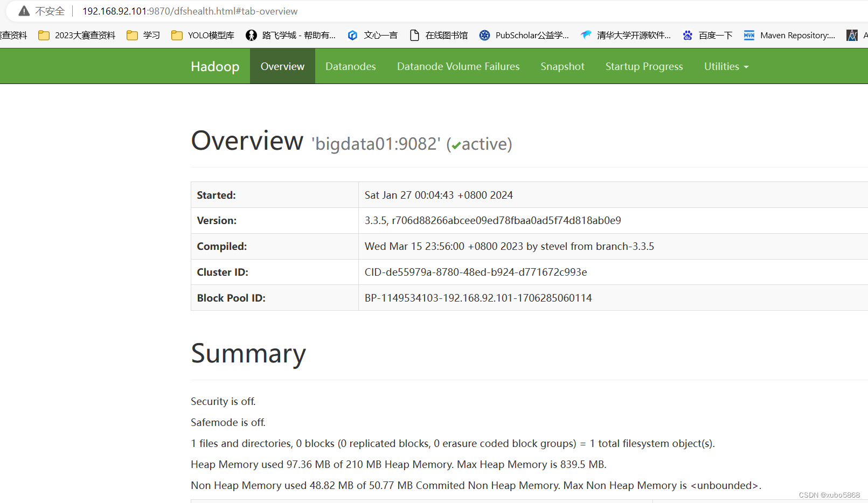Open the 在线图书馆 bookmark

coord(439,36)
